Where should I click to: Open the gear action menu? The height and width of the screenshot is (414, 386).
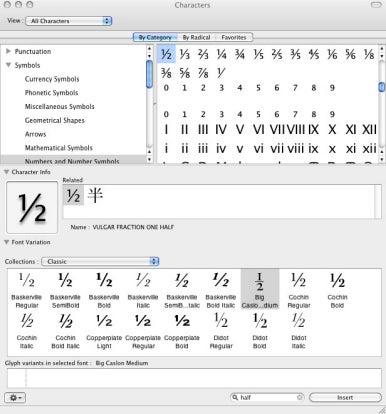(x=15, y=397)
